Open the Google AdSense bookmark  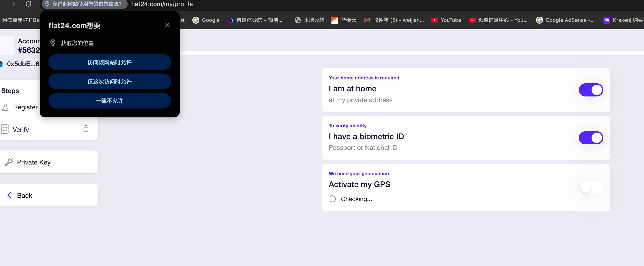click(565, 20)
